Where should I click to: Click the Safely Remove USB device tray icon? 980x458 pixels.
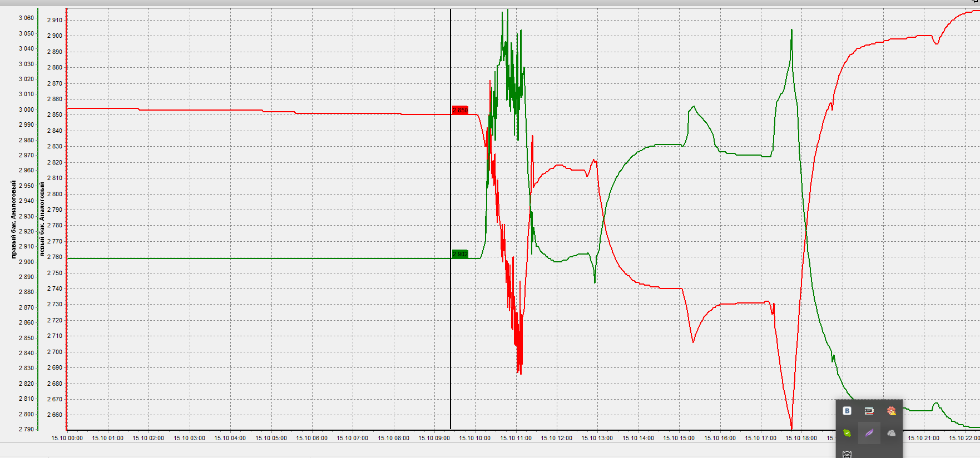[869, 411]
